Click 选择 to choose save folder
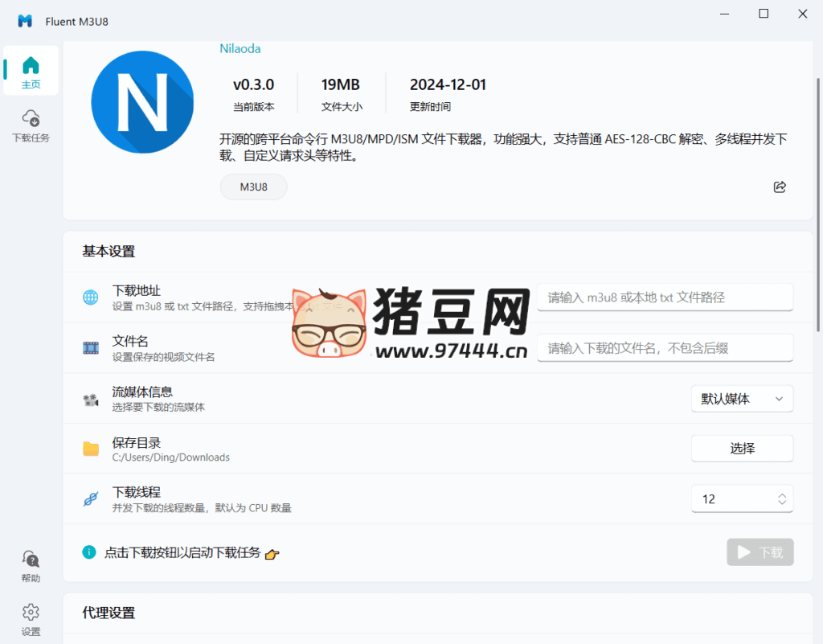 742,449
